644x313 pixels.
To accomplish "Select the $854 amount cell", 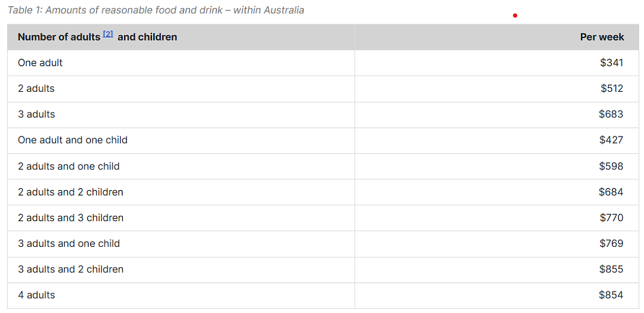I will (611, 295).
